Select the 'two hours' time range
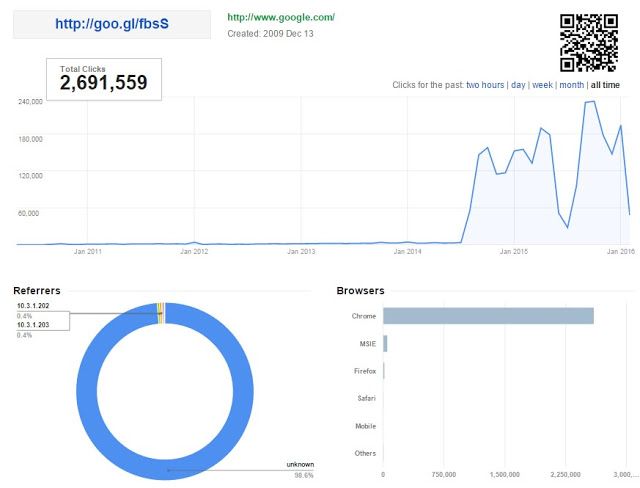Screen dimensions: 640x488 [x=485, y=85]
